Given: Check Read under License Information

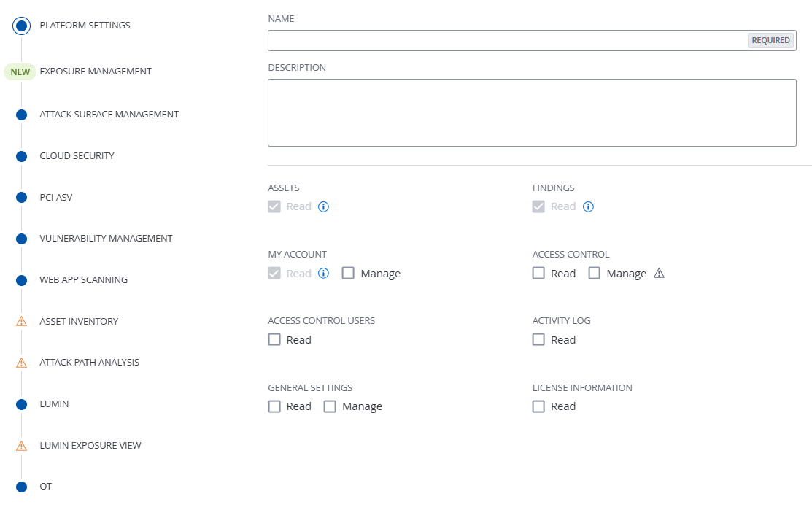Looking at the screenshot, I should pos(538,406).
